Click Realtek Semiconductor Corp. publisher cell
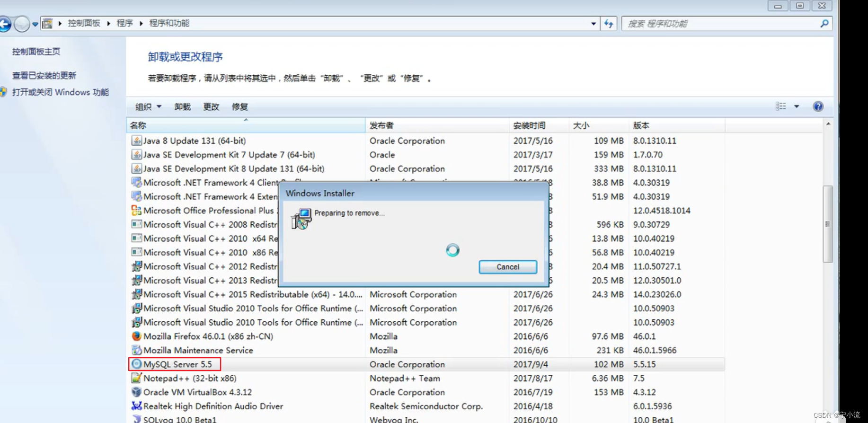Screen dimensions: 868x423 click(x=426, y=406)
